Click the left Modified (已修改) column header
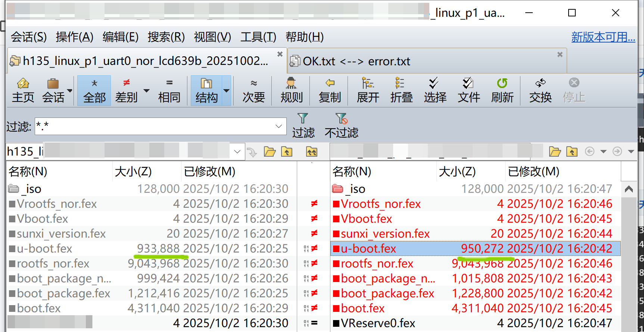This screenshot has height=332, width=644. (x=209, y=172)
